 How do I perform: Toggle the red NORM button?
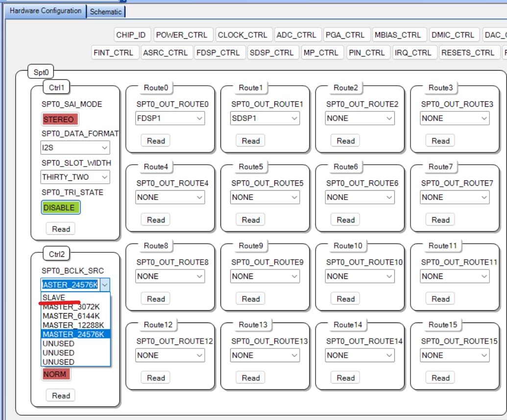(x=55, y=374)
